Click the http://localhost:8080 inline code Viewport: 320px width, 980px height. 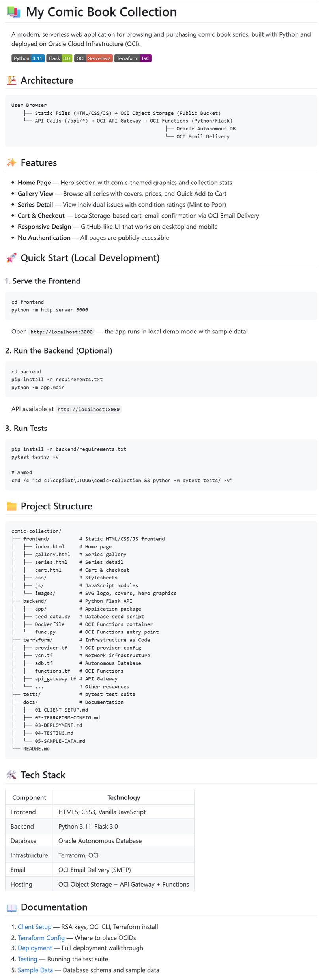click(88, 410)
